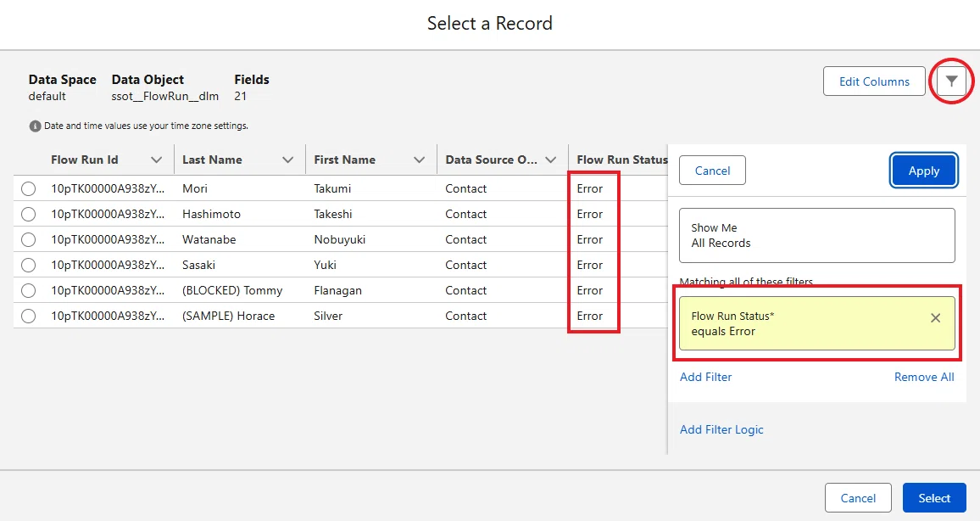Click the Flow Run Id in Hashimoto row
The height and width of the screenshot is (521, 980).
(x=108, y=214)
